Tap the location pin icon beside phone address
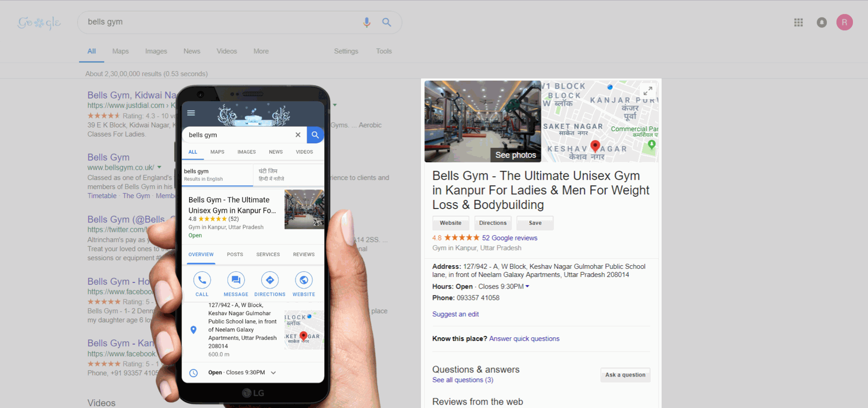This screenshot has width=868, height=408. 194,330
